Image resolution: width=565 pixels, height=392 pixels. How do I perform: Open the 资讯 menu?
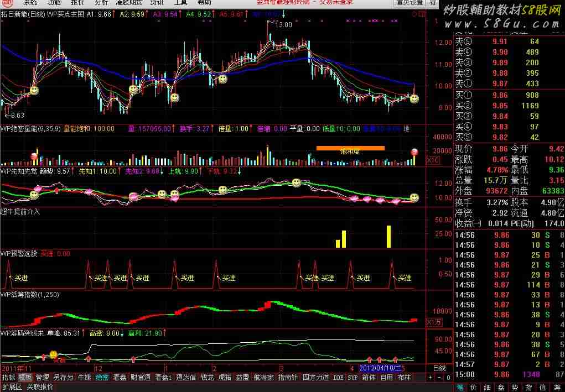tap(157, 3)
